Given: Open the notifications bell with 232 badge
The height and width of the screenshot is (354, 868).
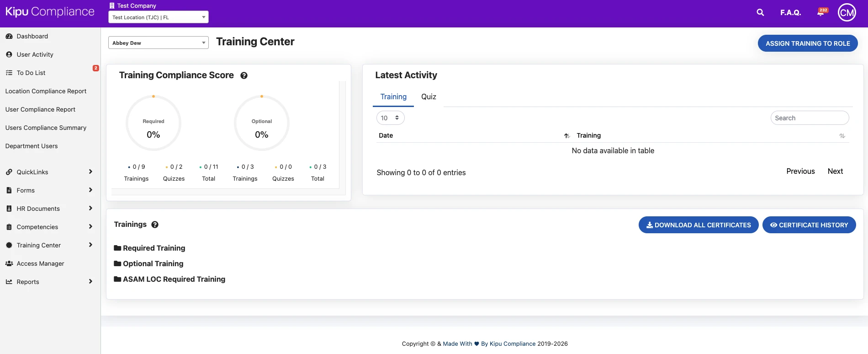Looking at the screenshot, I should [821, 13].
